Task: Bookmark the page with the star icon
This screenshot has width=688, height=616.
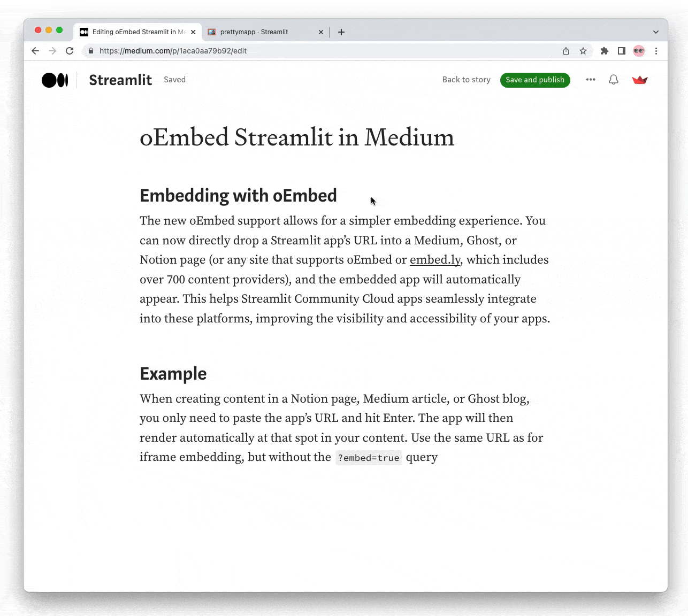Action: [x=583, y=51]
